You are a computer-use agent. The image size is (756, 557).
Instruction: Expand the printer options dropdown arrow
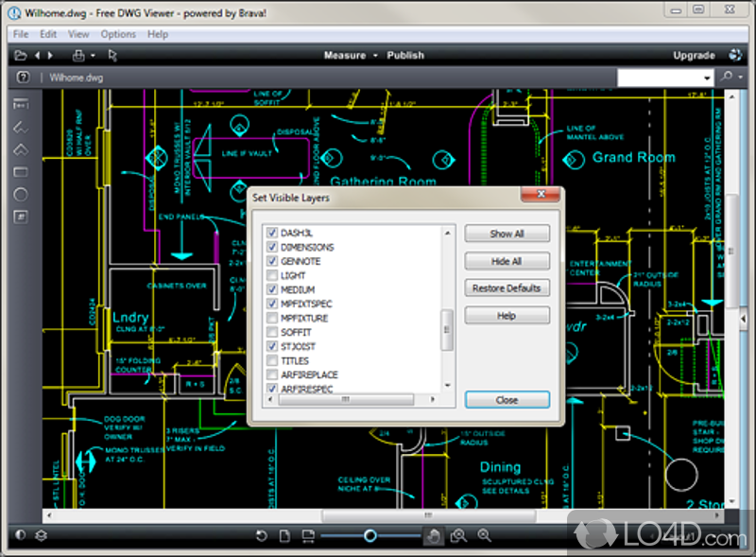(x=94, y=55)
